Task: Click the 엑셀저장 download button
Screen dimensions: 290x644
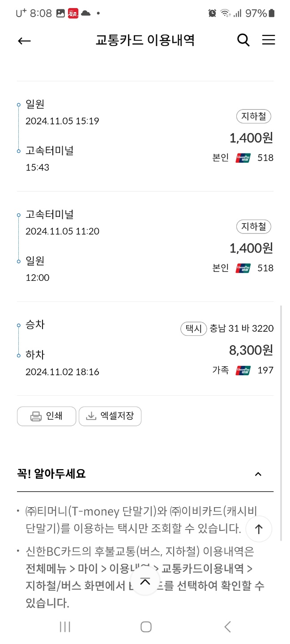Action: pyautogui.click(x=110, y=416)
